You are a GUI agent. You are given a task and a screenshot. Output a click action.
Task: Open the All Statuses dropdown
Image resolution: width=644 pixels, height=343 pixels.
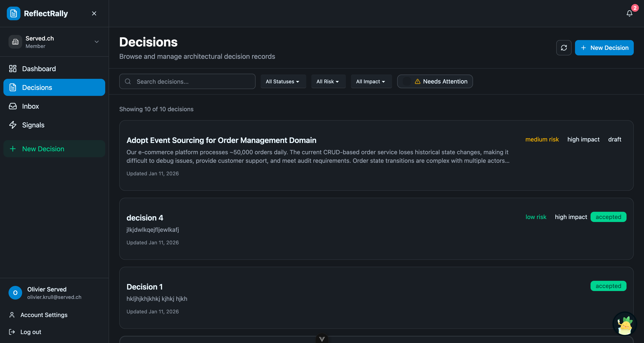pos(283,81)
